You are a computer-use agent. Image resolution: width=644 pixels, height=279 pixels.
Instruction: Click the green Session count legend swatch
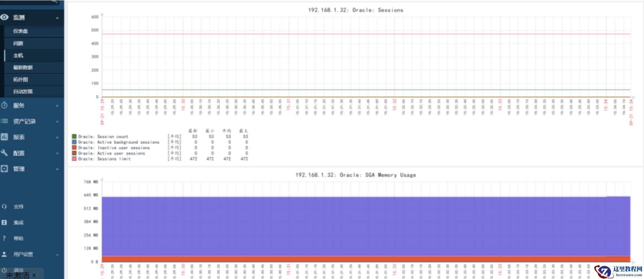74,136
